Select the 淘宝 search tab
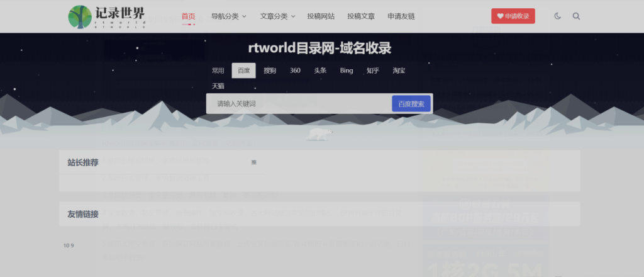 (x=399, y=71)
